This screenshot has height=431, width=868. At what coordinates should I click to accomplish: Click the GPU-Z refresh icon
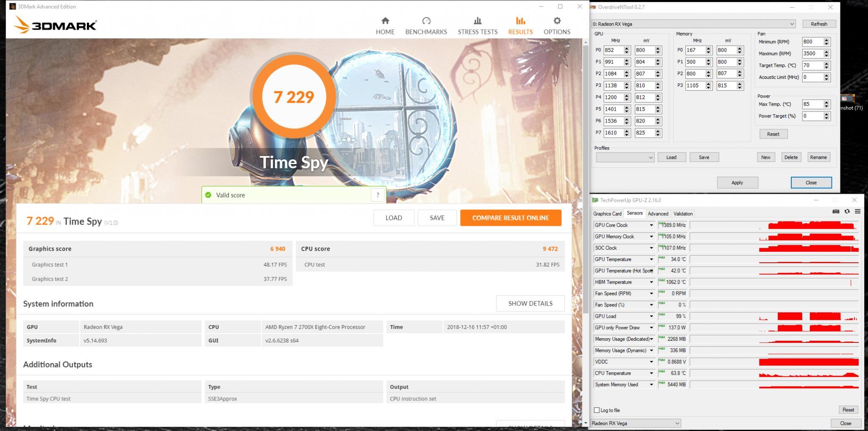847,211
